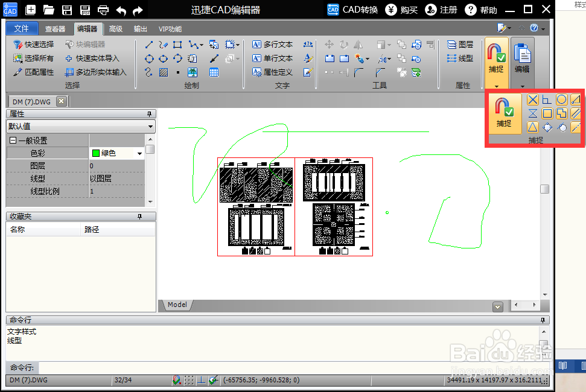This screenshot has width=586, height=392.
Task: Click the Print icon in title bar
Action: click(103, 10)
